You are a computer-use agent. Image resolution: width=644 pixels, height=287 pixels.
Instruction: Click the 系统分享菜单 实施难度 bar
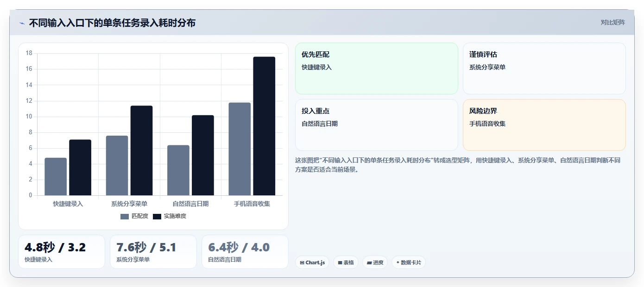pos(141,150)
